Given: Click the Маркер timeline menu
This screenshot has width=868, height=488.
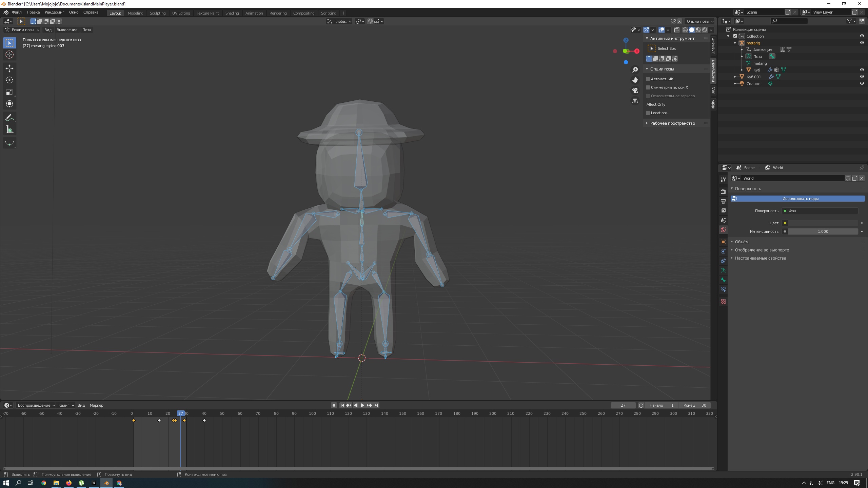Looking at the screenshot, I should (x=96, y=405).
